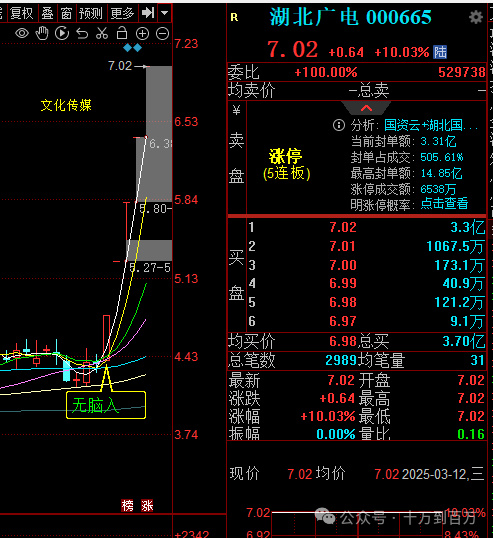The height and width of the screenshot is (538, 493).
Task: Click 最高封单额 14.85亿 value
Action: coord(441,173)
